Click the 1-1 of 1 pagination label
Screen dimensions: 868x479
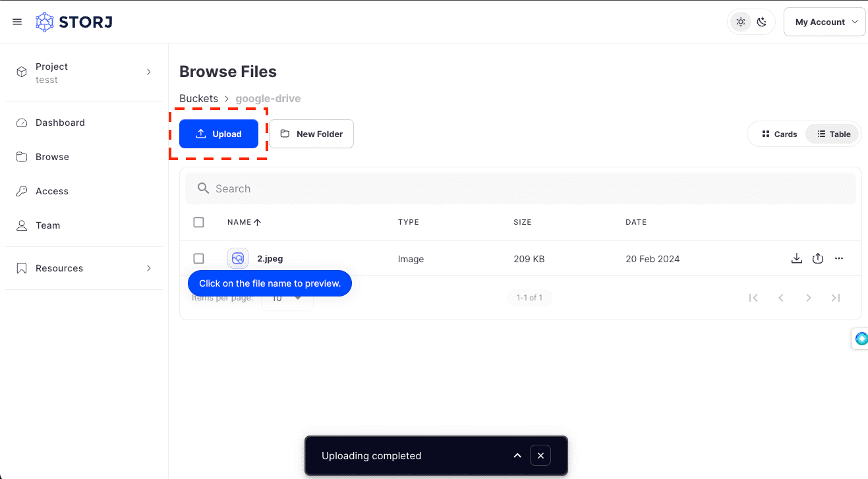click(x=529, y=298)
